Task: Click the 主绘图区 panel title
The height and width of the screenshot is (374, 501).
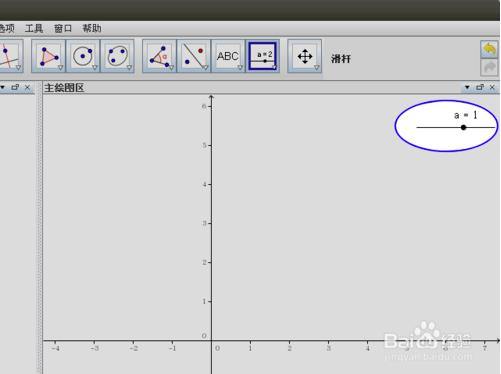Action: 64,88
